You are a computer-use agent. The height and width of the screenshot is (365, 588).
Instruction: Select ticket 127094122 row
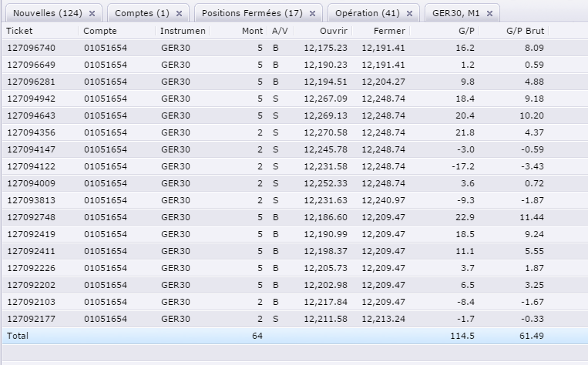tap(295, 166)
